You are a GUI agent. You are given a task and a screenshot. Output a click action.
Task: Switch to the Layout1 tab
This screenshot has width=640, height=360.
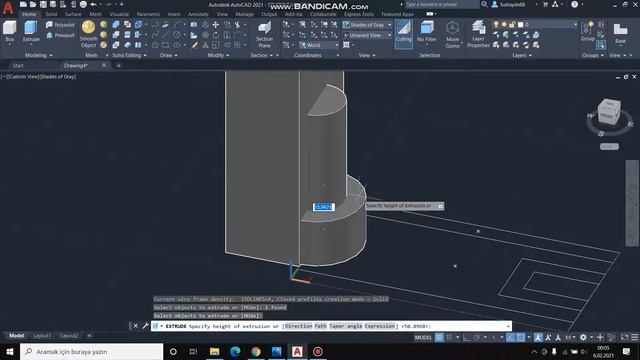click(x=42, y=336)
